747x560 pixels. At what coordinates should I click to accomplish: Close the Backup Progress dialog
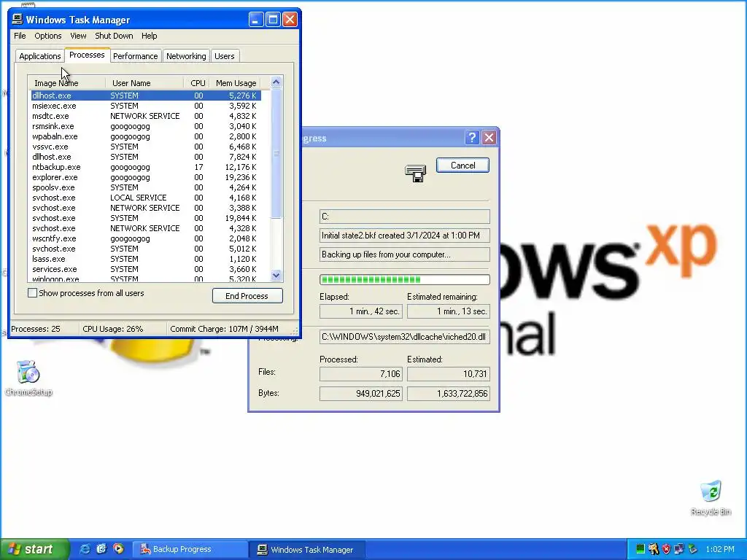[489, 138]
